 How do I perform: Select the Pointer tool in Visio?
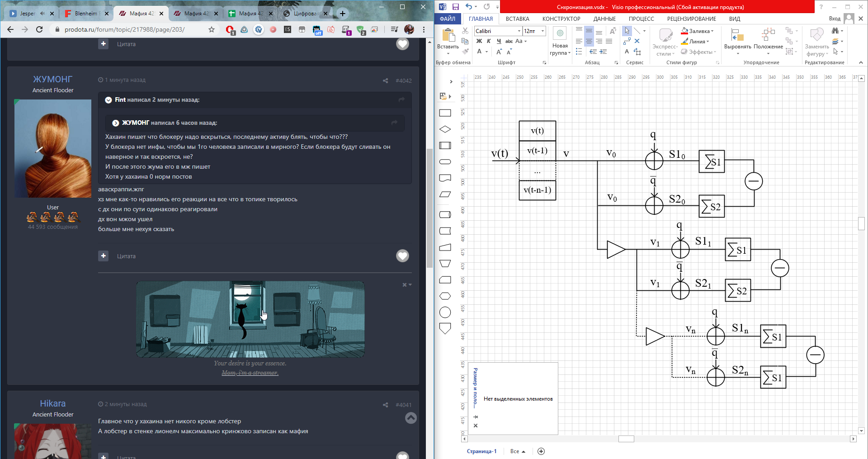click(x=627, y=31)
